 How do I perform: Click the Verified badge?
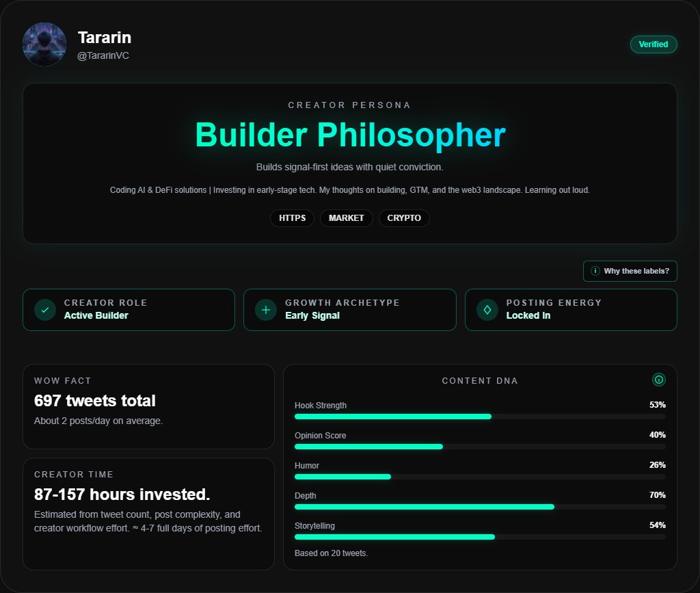[x=653, y=44]
